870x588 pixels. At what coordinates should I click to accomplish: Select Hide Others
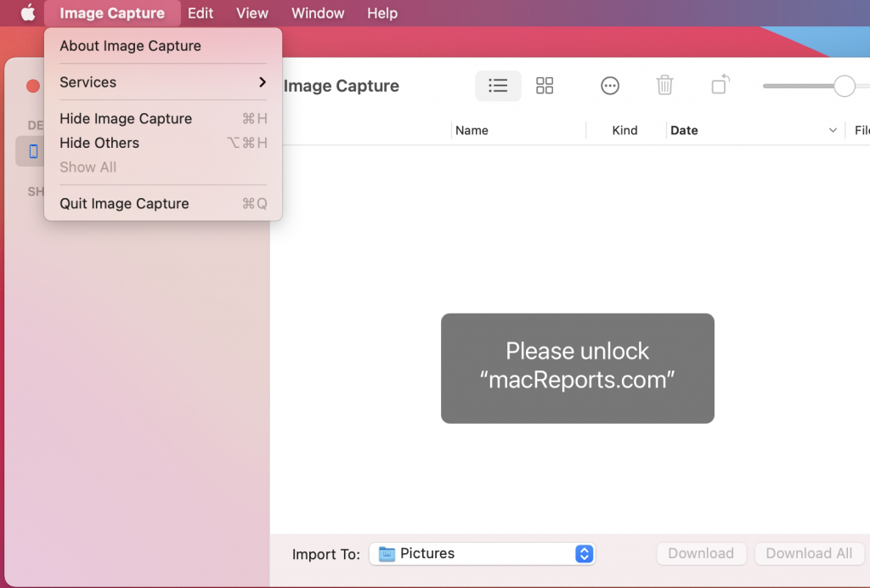pos(163,143)
